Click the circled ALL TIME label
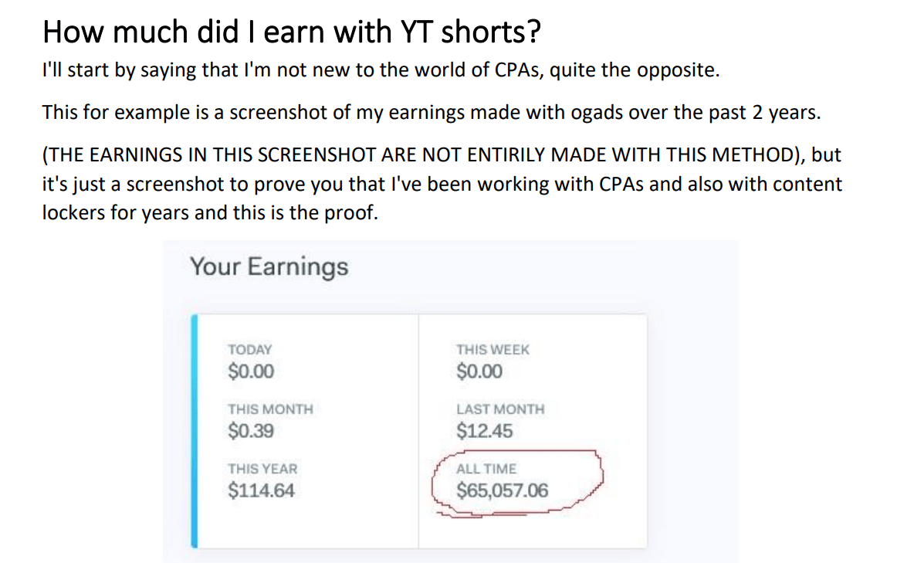 pyautogui.click(x=486, y=469)
